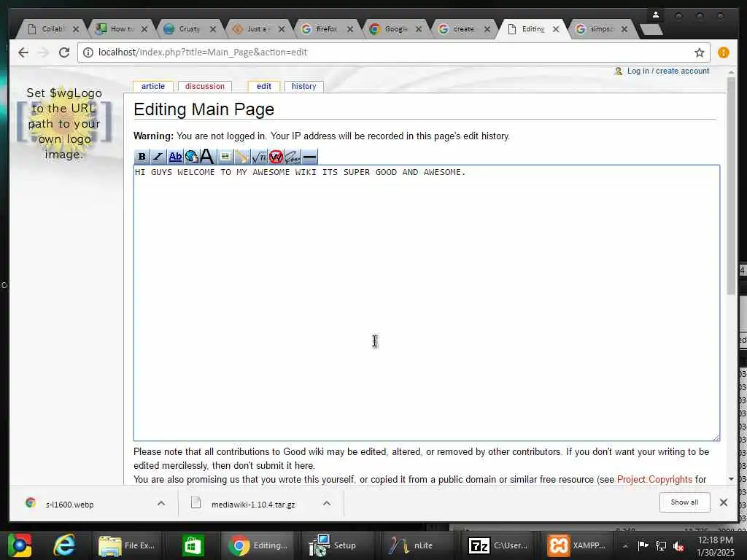
Task: Click edit textarea resize handle corner
Action: click(716, 437)
